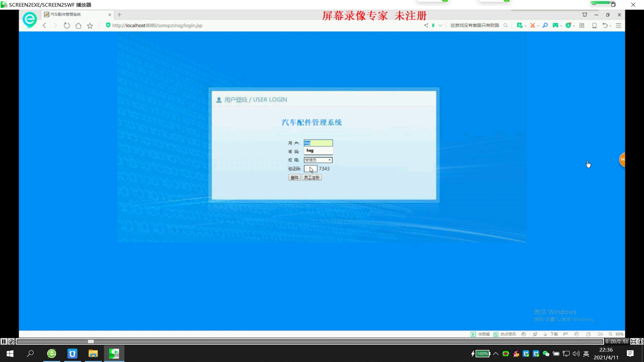Click the 用户 username input field
The image size is (644, 362).
[318, 143]
